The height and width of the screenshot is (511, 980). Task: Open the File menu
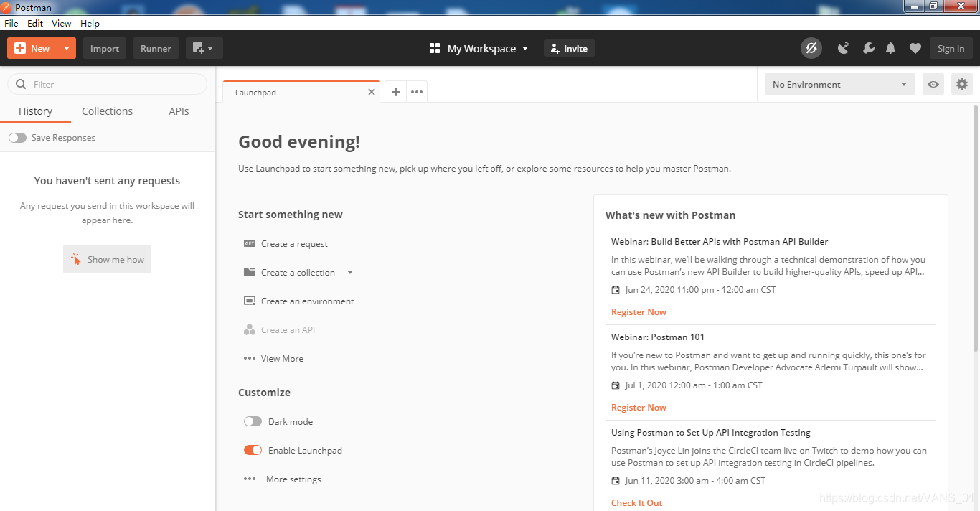(x=11, y=24)
